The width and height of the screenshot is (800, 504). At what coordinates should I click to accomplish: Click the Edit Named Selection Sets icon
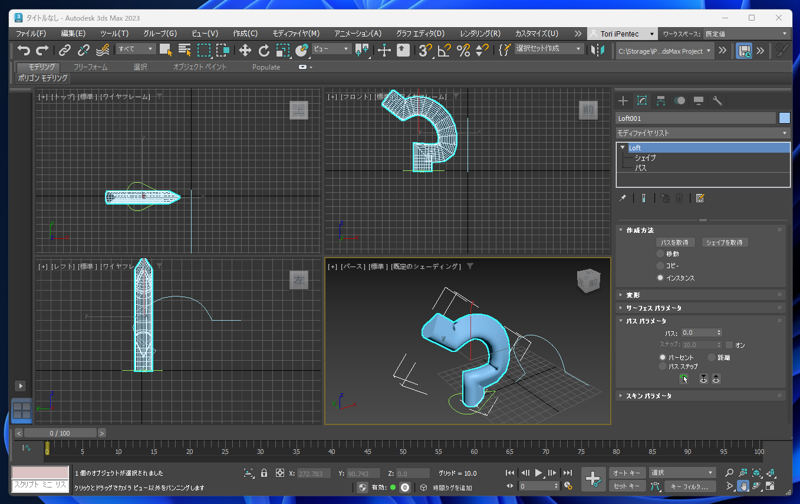(505, 50)
